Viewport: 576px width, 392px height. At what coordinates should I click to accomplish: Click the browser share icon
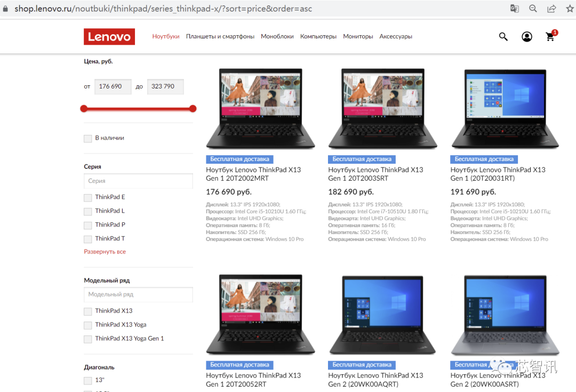[551, 9]
